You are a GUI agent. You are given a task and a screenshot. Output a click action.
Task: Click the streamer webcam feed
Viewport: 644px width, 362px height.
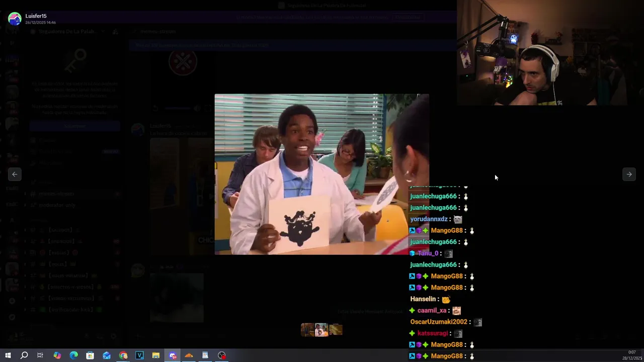coord(550,53)
